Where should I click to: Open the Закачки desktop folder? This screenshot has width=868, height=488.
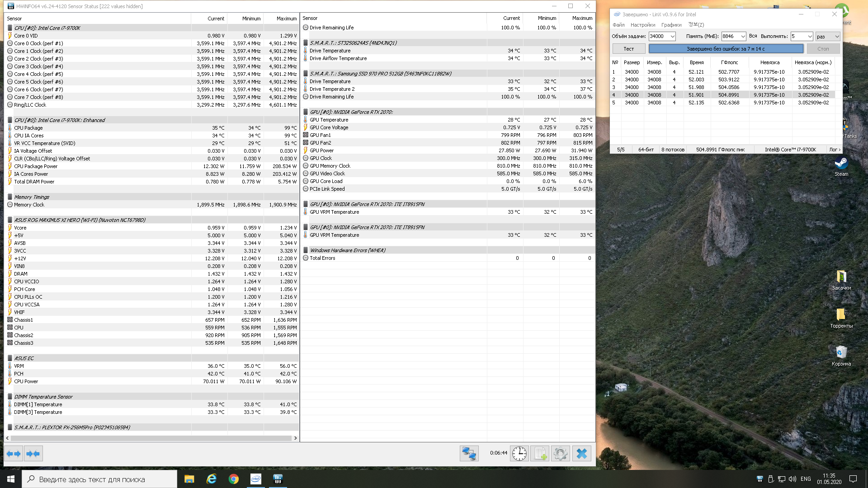coord(841,280)
